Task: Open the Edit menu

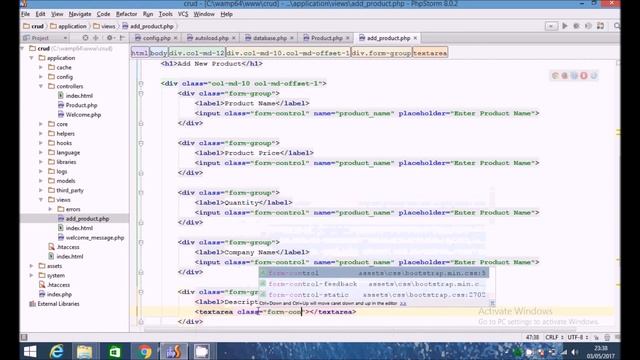Action: (x=40, y=14)
